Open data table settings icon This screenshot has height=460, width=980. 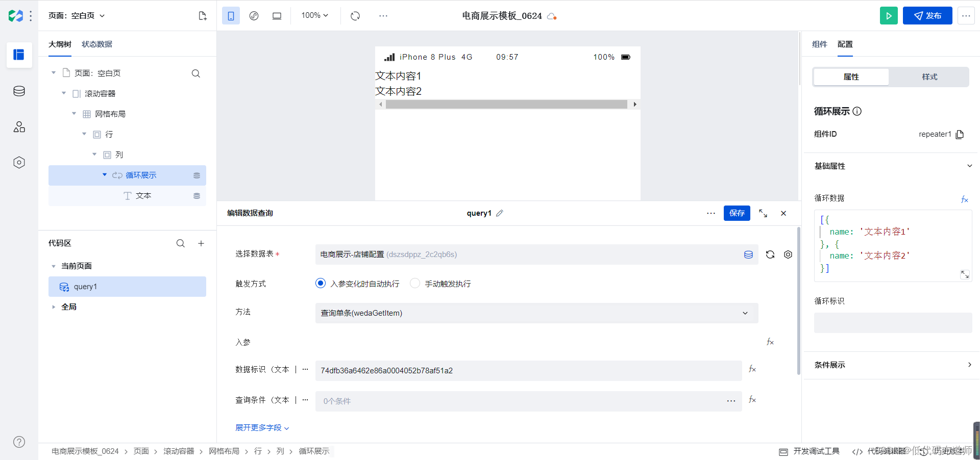tap(788, 254)
